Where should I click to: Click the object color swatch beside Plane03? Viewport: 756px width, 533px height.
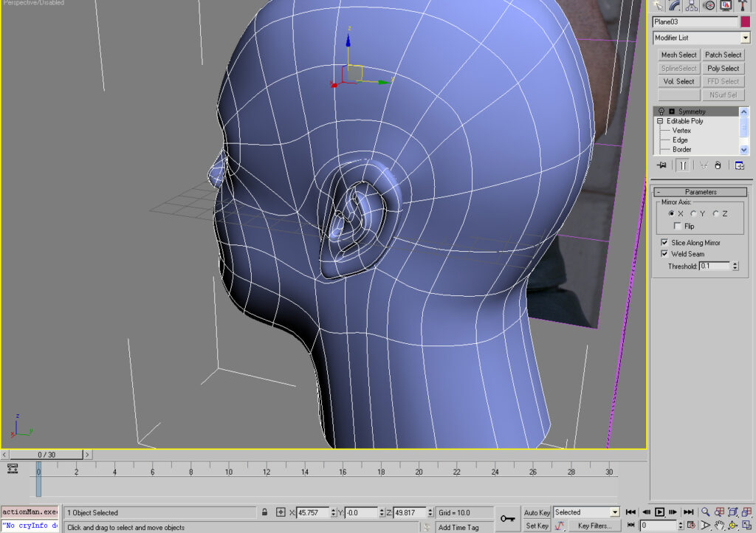pyautogui.click(x=745, y=22)
